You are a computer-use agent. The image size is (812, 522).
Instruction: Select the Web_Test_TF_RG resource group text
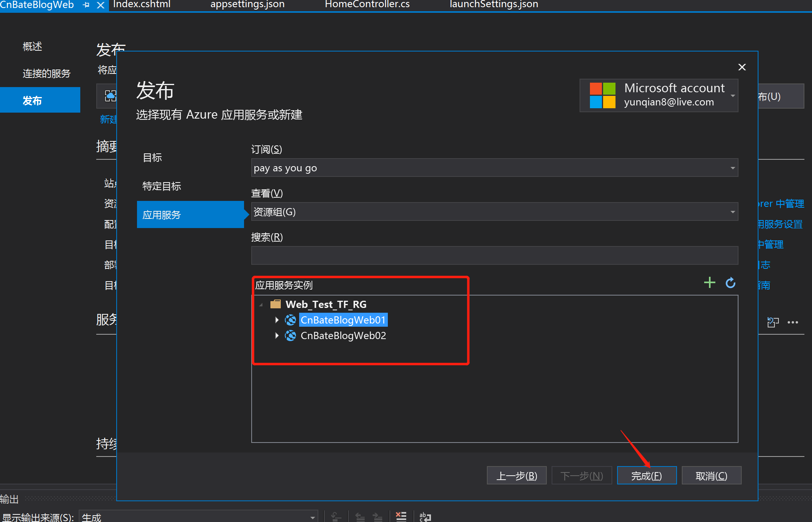326,304
